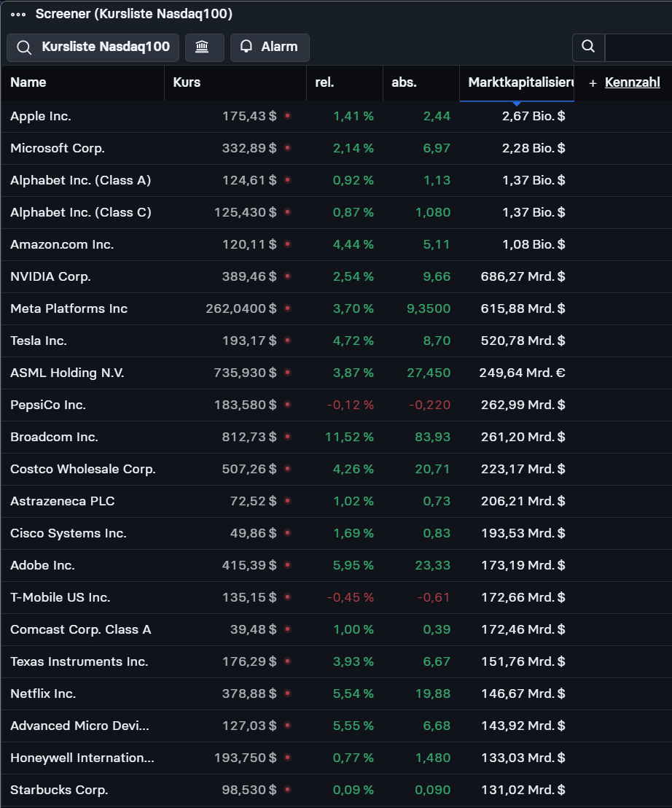The width and height of the screenshot is (672, 808).
Task: Open ASML Holding N.V.
Action: 68,373
